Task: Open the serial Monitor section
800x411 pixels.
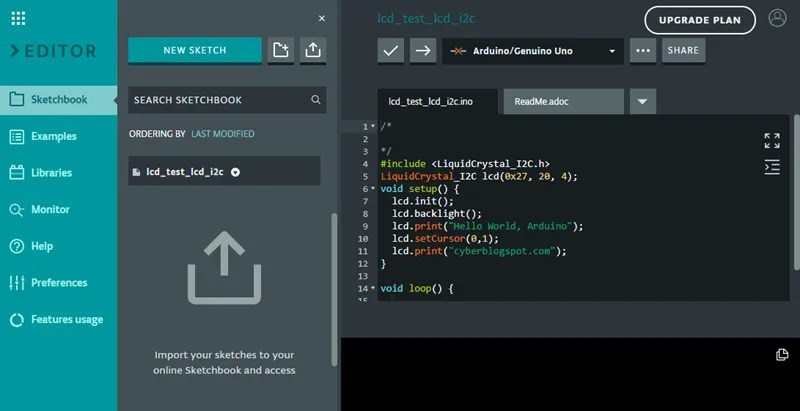Action: pyautogui.click(x=59, y=210)
